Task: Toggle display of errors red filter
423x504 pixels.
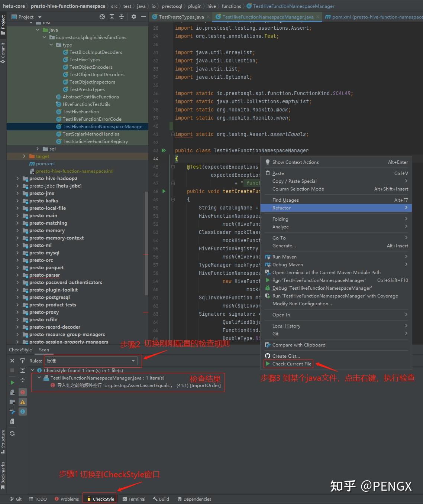Action: (x=23, y=392)
